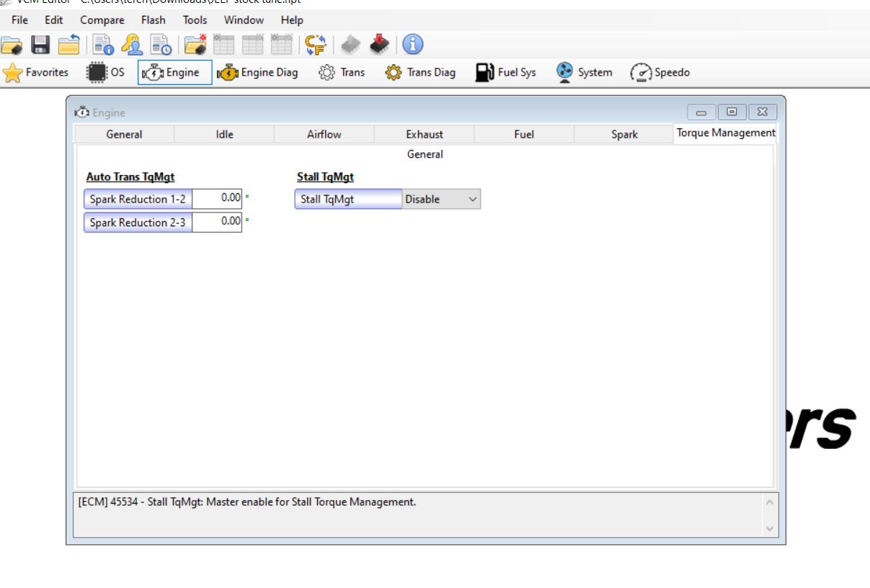Viewport: 870px width, 588px height.
Task: Open the Speedo section
Action: pyautogui.click(x=660, y=72)
